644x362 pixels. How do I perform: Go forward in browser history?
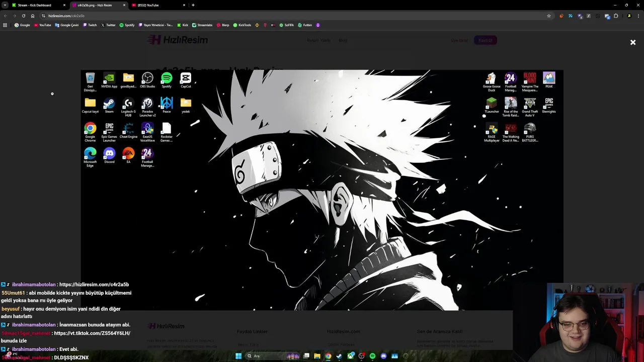tap(14, 16)
